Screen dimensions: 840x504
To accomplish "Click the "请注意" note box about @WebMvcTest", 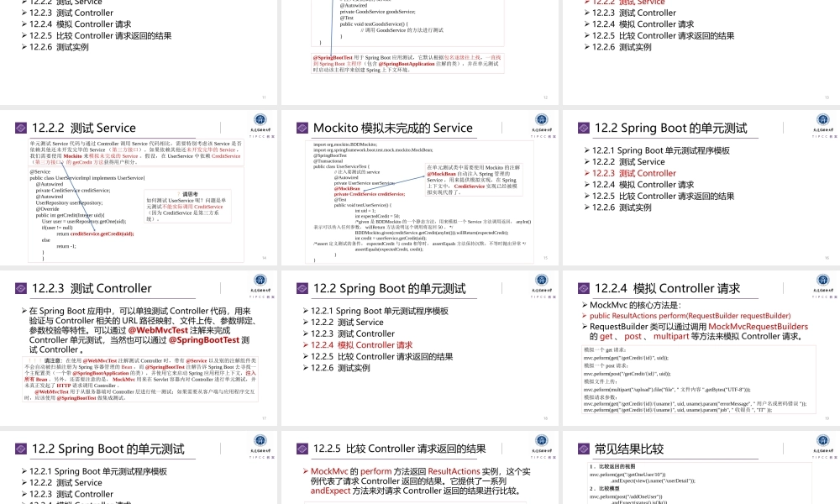I will pos(139,379).
